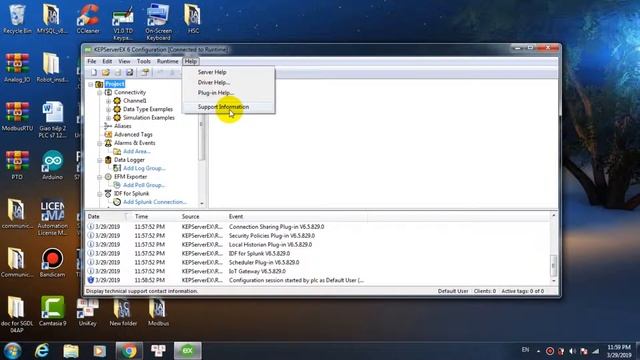This screenshot has width=640, height=360.
Task: Click the Date column header in event log
Action: [x=105, y=216]
